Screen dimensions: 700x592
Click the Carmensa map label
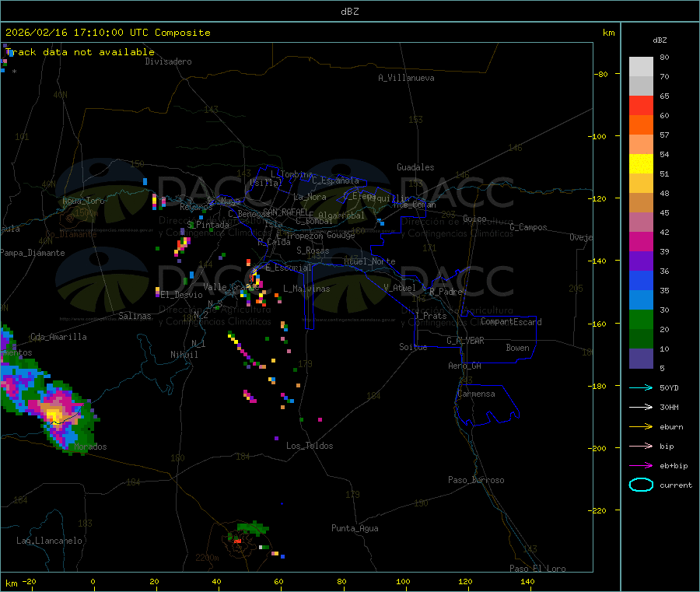[476, 394]
